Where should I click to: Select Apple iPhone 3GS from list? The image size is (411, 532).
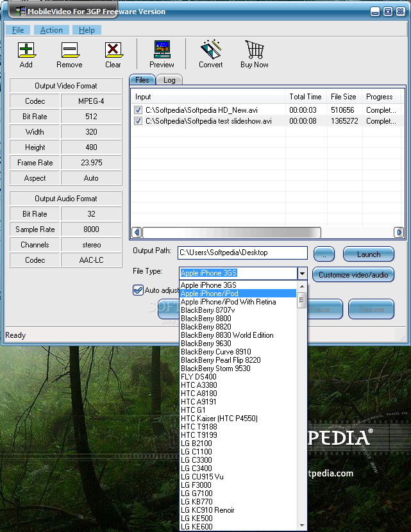[238, 285]
